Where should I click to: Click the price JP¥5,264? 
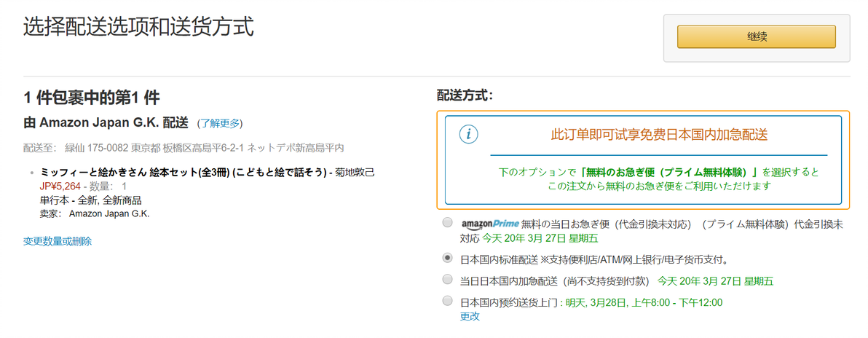pos(60,186)
